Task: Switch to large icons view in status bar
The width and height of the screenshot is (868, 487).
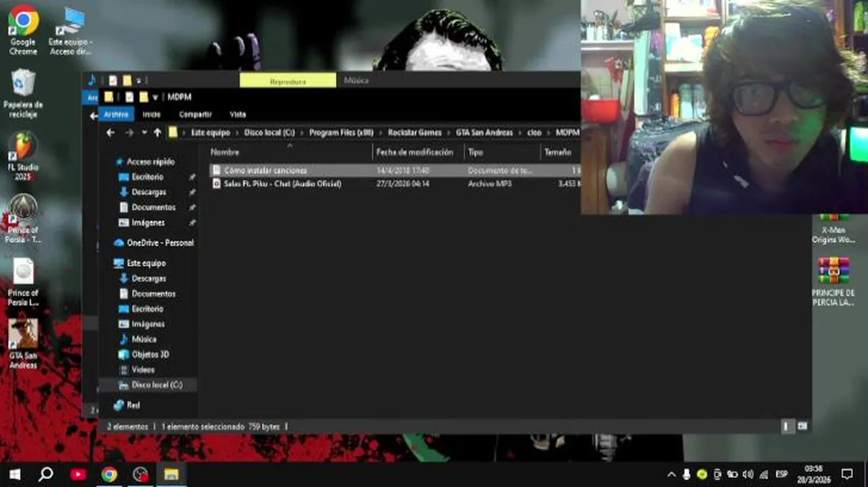Action: click(802, 427)
